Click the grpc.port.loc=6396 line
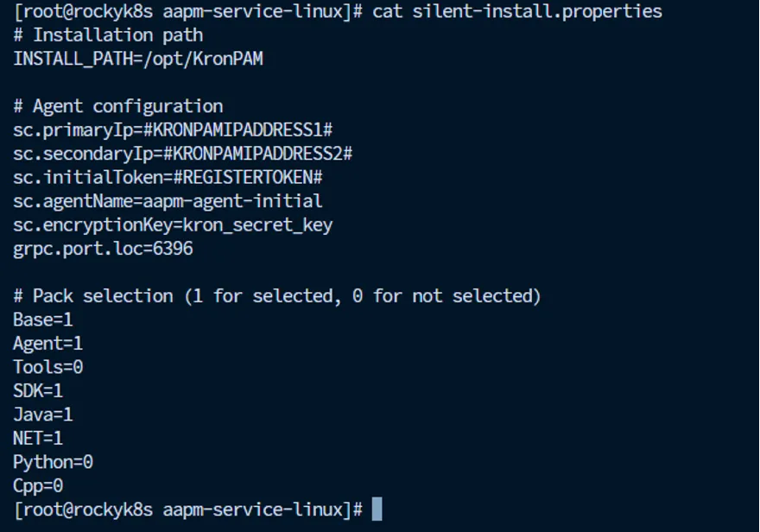The image size is (760, 532). click(103, 249)
